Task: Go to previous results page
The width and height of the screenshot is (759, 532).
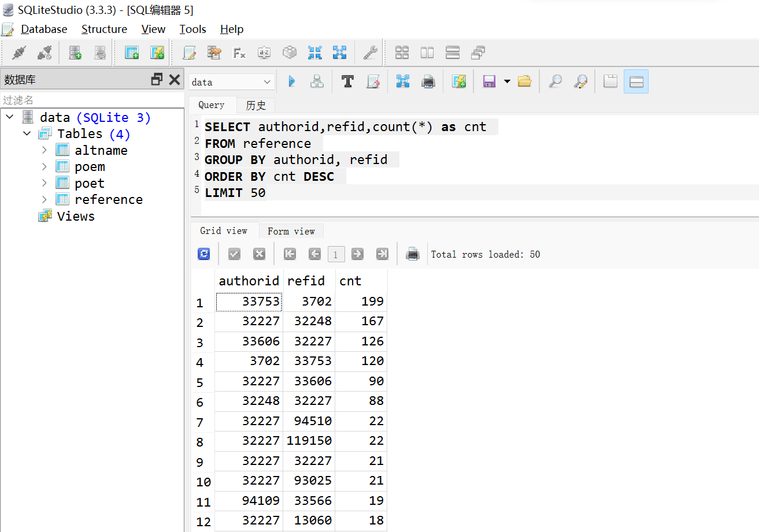Action: coord(314,254)
